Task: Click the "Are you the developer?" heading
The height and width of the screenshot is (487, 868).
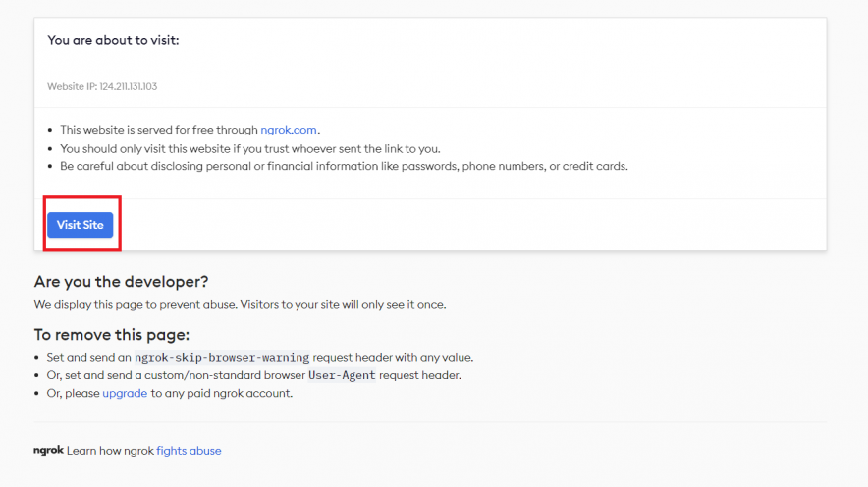Action: pos(121,282)
